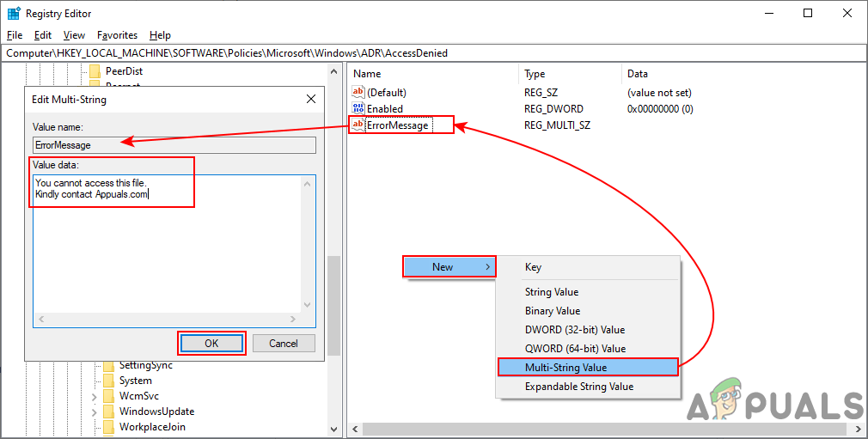Screen dimensions: 868x439
Task: Close the Edit Multi-String dialog
Action: click(x=311, y=99)
